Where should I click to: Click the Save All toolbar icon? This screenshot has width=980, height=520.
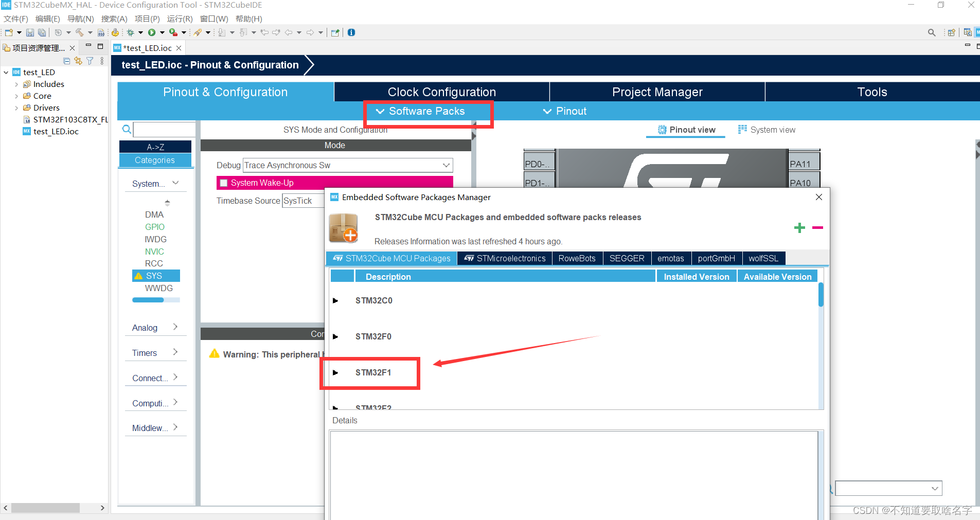pos(42,32)
